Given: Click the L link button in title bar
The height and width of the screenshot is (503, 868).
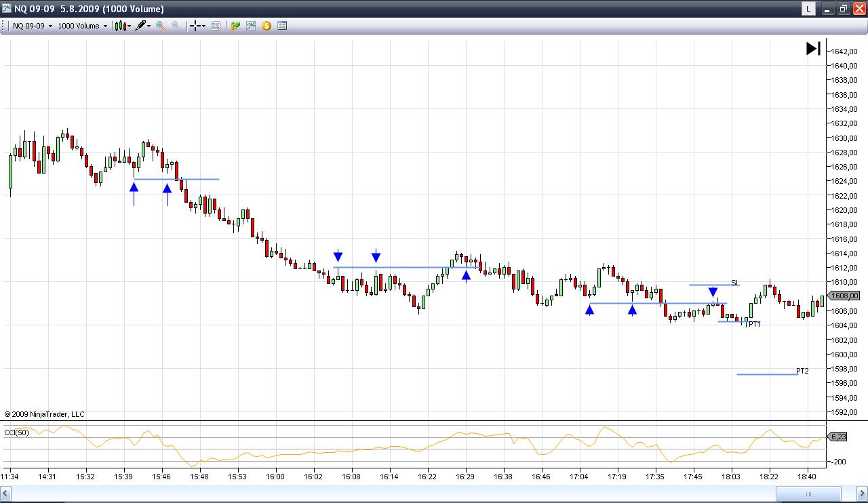Looking at the screenshot, I should point(808,9).
